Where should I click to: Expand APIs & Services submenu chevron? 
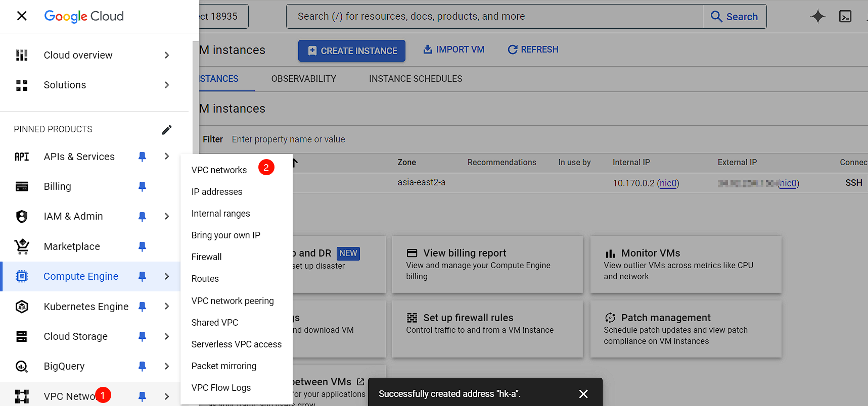(x=167, y=157)
